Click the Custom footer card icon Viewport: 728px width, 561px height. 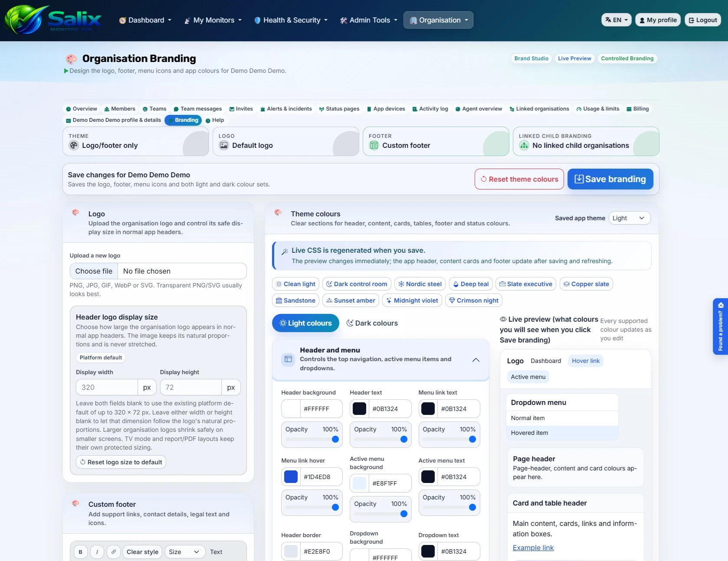click(x=374, y=145)
